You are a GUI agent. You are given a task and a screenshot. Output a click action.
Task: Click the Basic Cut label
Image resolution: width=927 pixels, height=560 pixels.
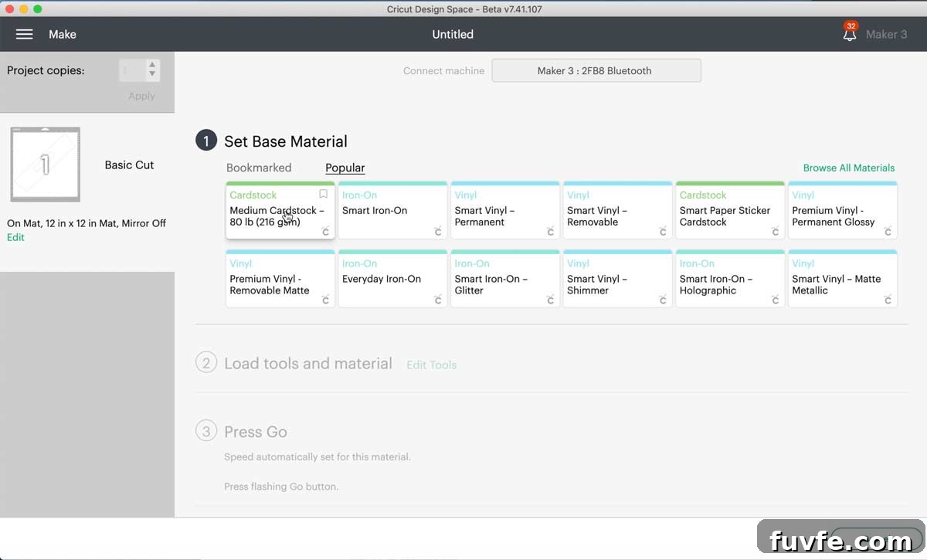(x=129, y=165)
